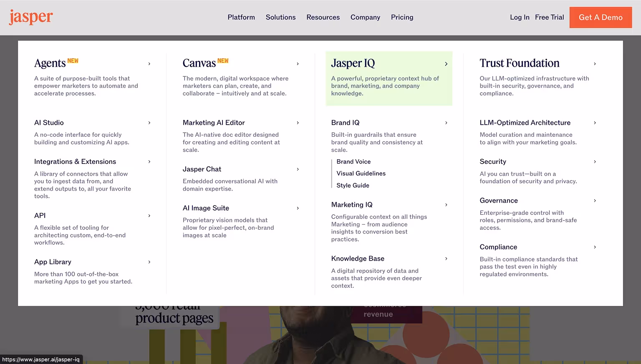Viewport: 641px width, 364px height.
Task: Open the Solutions menu
Action: [x=280, y=17]
